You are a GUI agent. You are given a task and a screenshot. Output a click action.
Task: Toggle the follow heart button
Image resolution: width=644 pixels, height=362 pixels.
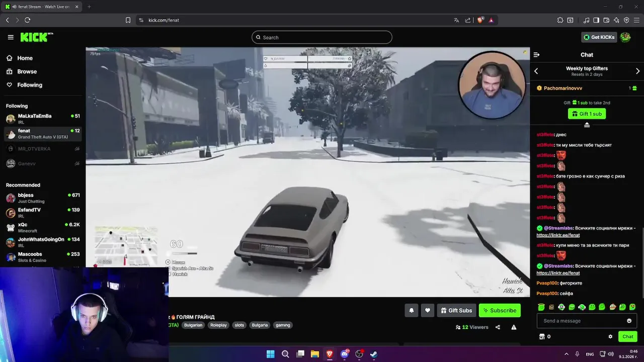pyautogui.click(x=428, y=311)
